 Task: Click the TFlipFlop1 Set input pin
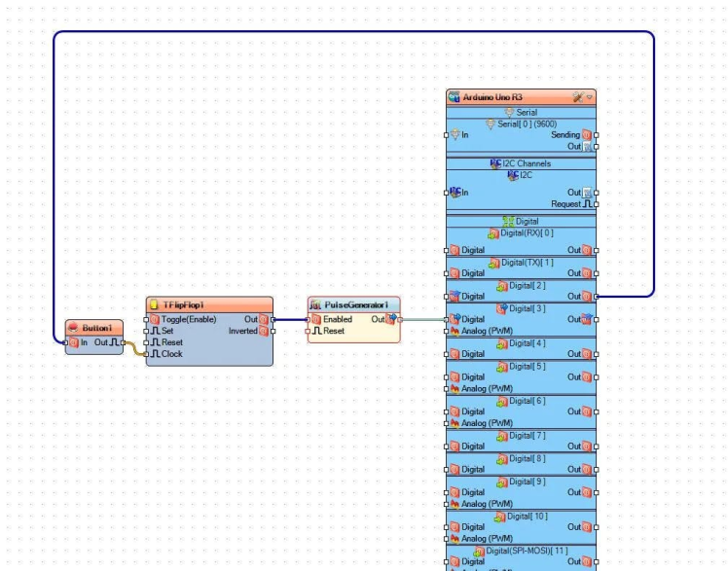point(146,331)
